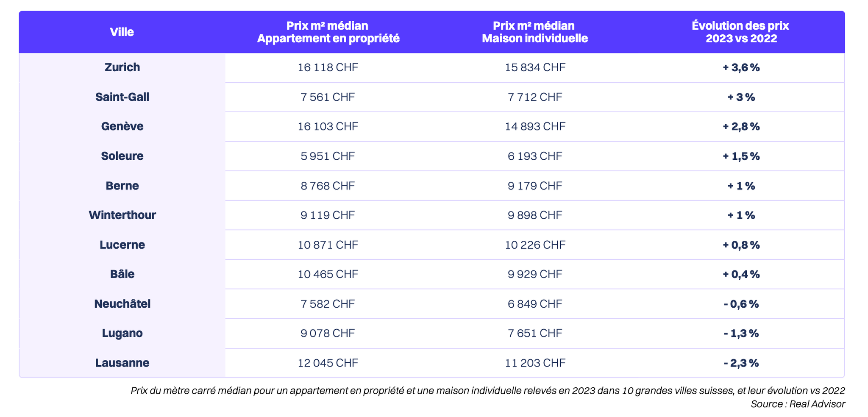Select the Appartement en propriété column header
Image resolution: width=868 pixels, height=417 pixels.
tap(328, 32)
